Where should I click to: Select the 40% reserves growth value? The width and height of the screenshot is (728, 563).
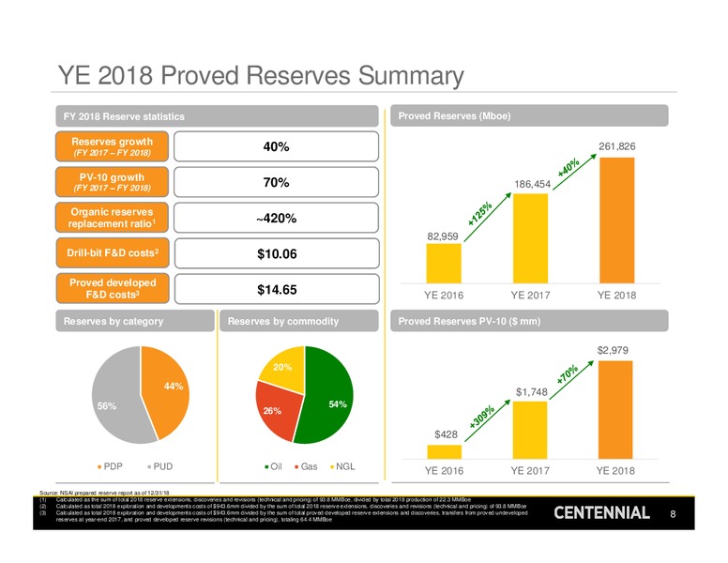[x=276, y=146]
